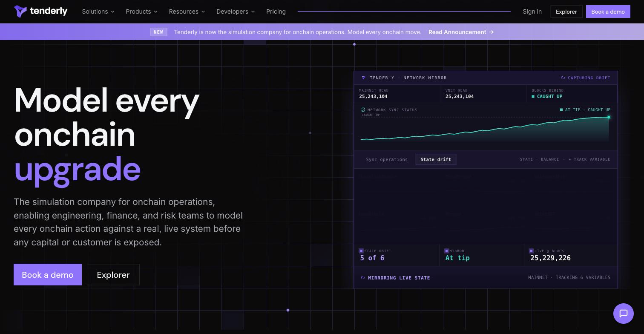This screenshot has width=644, height=334.
Task: Go to the Pricing page
Action: click(x=276, y=12)
